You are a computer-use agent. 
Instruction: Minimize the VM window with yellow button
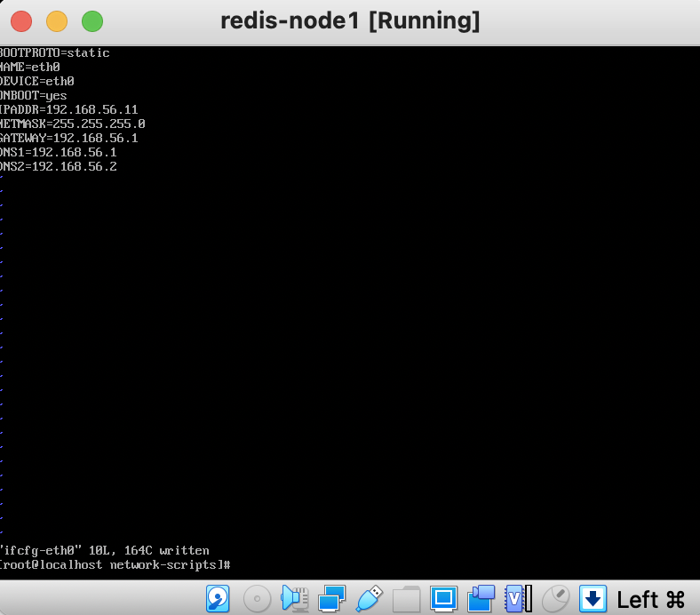point(57,21)
